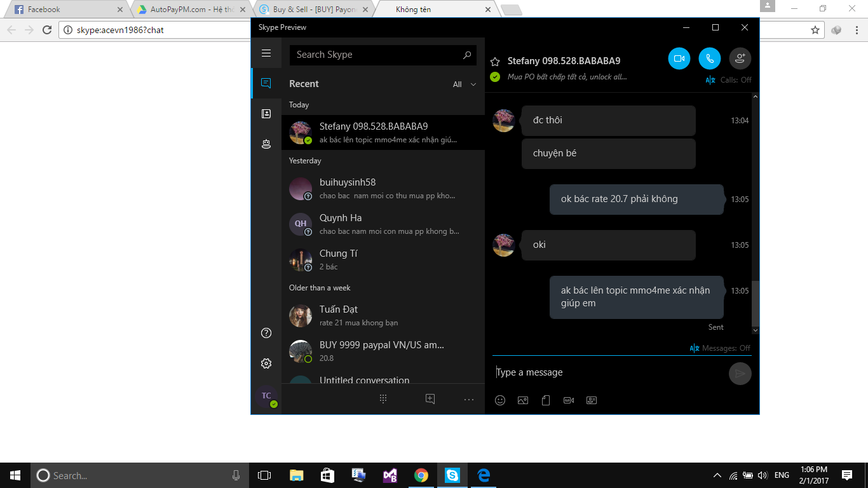This screenshot has width=868, height=488.
Task: Open Skype Settings gear icon
Action: (x=266, y=363)
